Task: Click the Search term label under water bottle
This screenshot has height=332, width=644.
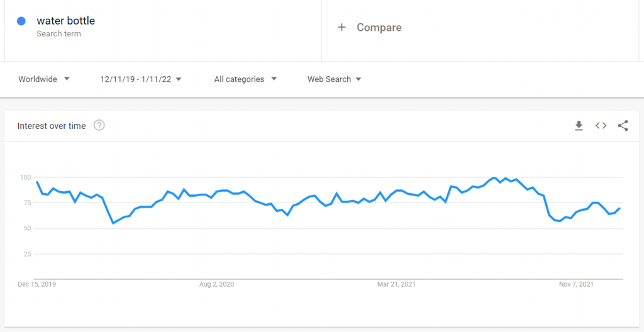Action: tap(58, 34)
